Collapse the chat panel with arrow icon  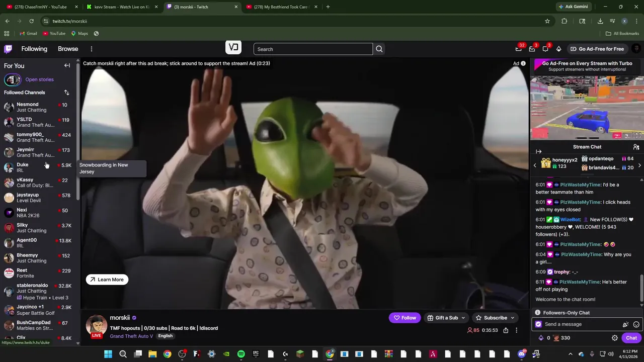click(x=538, y=151)
